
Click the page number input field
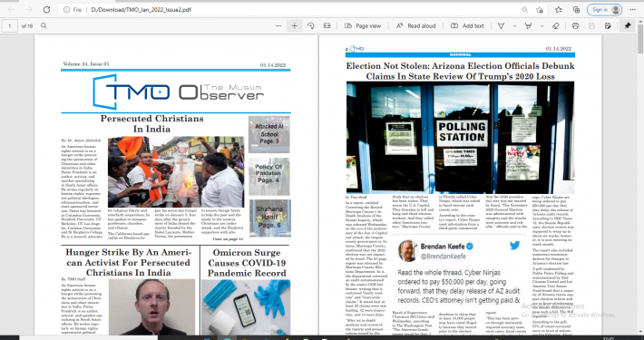tap(10, 26)
